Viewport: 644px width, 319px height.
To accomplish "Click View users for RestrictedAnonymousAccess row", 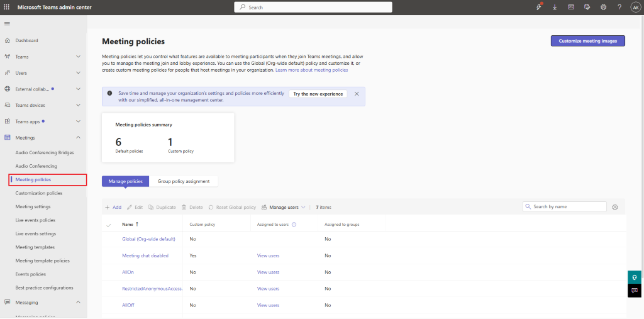I will click(x=268, y=289).
